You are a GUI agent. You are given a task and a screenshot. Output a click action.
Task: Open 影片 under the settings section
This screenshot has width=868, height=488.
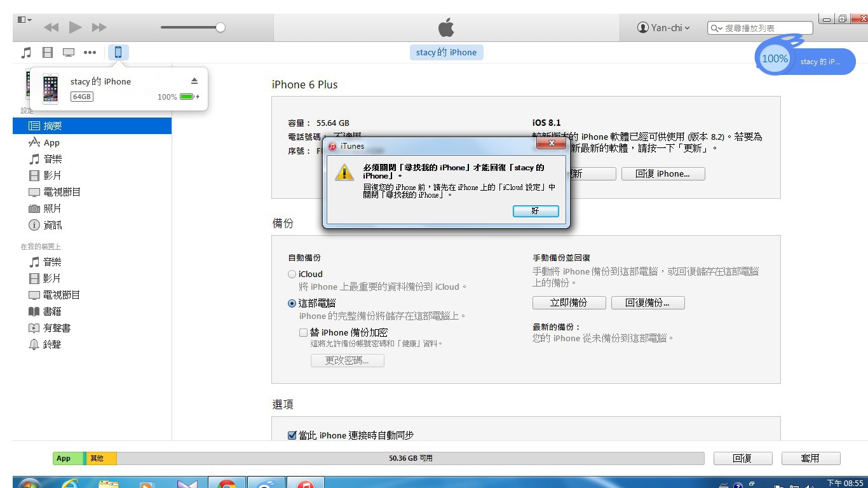92,175
